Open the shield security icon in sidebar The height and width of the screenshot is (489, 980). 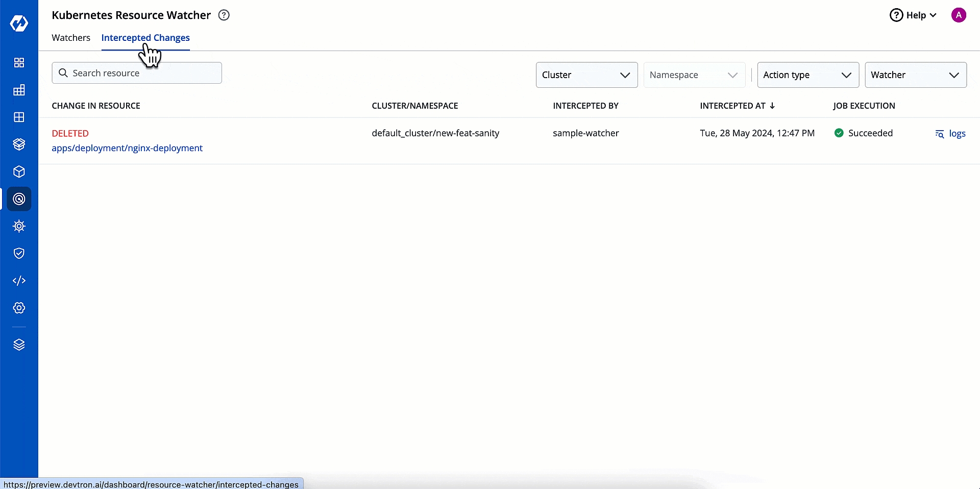19,254
